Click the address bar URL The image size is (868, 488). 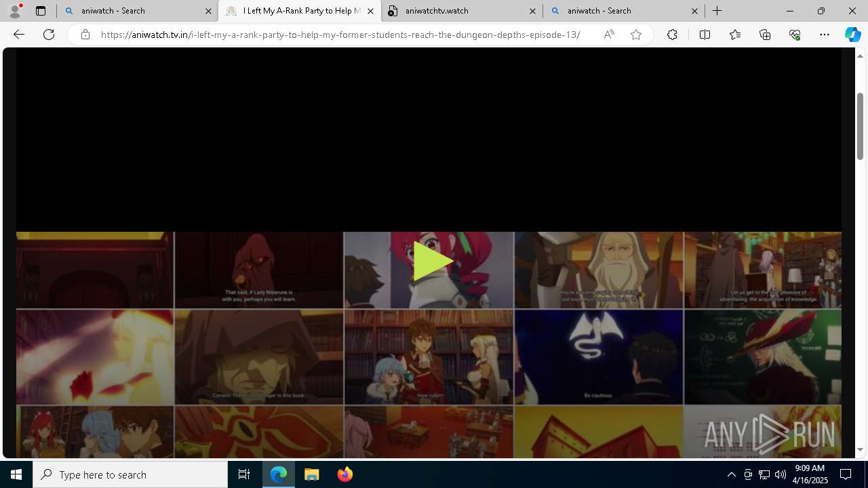[340, 35]
